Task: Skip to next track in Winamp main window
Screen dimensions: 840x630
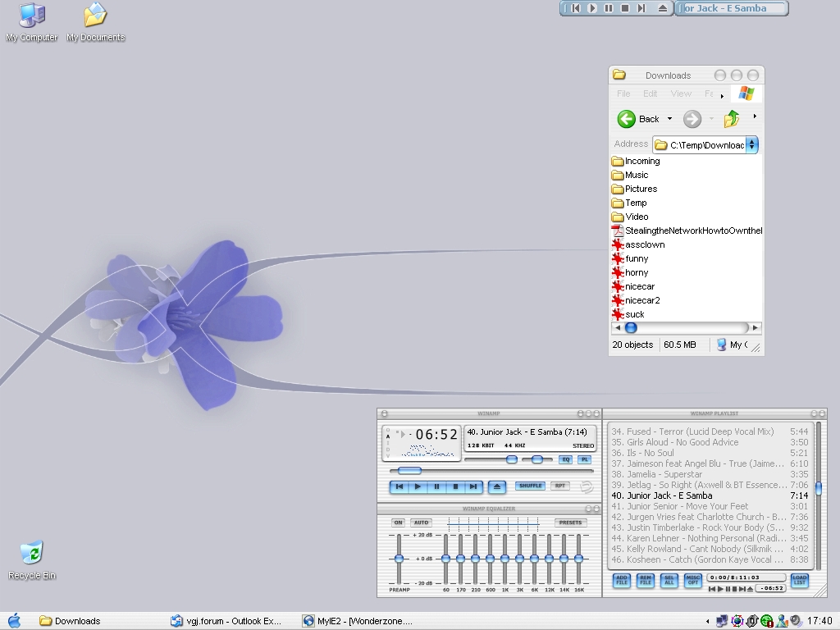Action: pyautogui.click(x=473, y=486)
